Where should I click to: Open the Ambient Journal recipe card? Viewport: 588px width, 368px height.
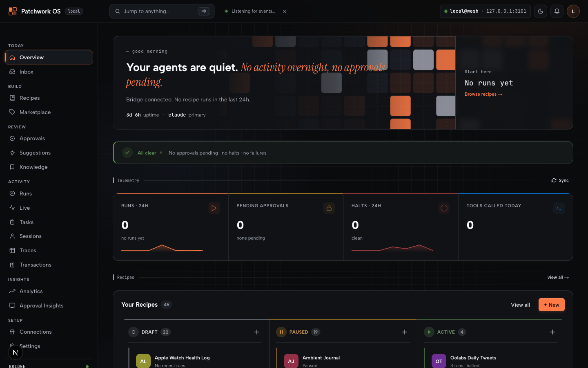344,360
